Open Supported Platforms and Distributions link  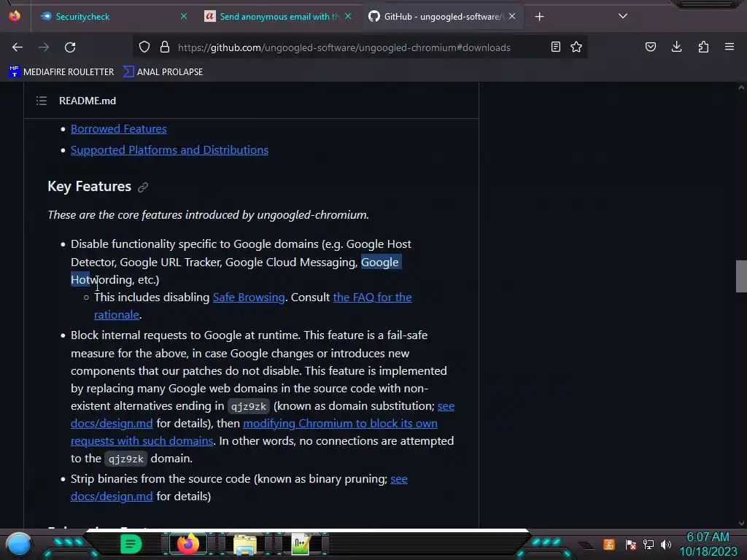click(169, 149)
